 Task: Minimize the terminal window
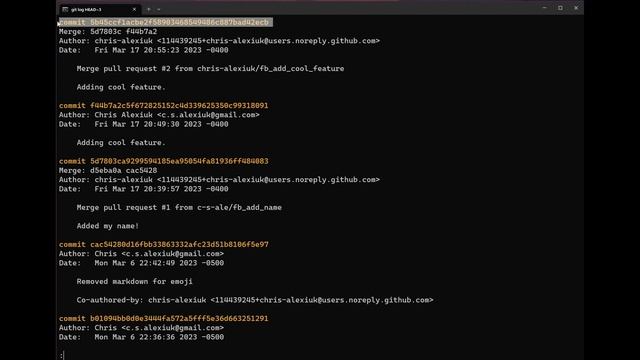pyautogui.click(x=544, y=8)
